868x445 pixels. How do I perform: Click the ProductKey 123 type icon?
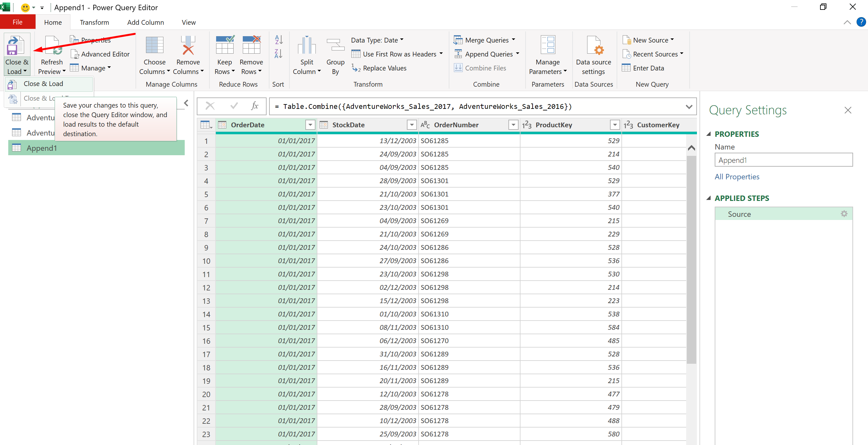click(527, 125)
